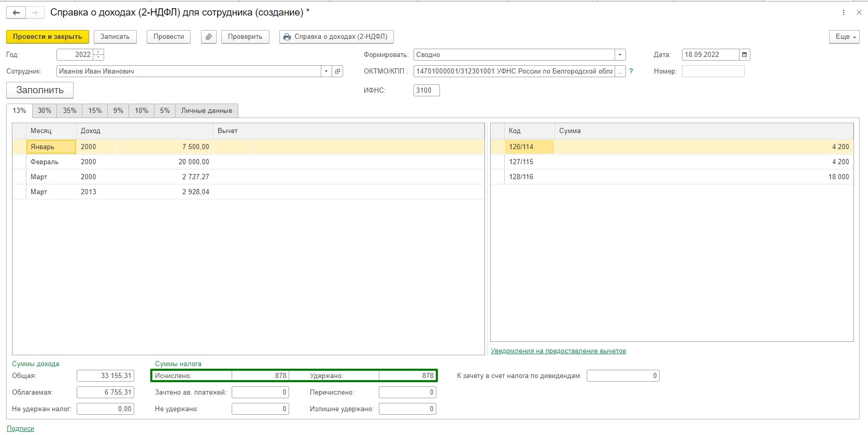This screenshot has width=868, height=435.
Task: Select deduction code 127/115
Action: 529,162
